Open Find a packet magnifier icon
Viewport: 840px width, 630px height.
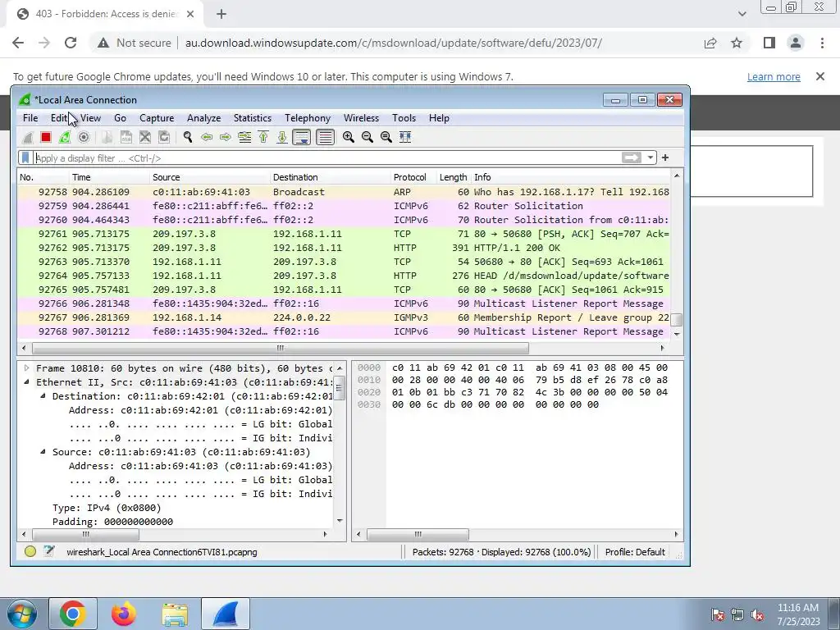[188, 137]
